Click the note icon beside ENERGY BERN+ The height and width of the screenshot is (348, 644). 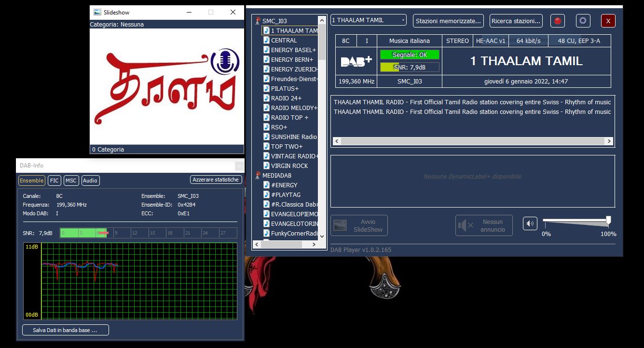266,59
